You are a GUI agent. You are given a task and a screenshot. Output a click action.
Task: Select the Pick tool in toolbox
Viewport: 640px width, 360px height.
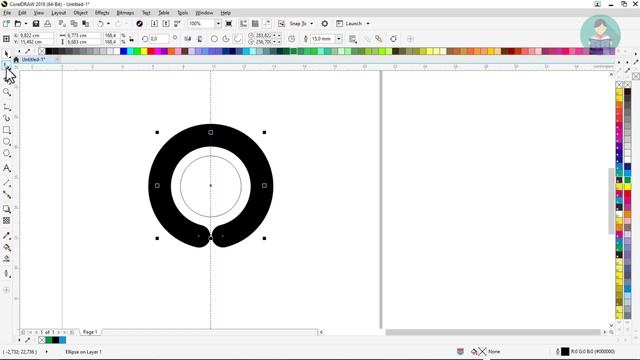tap(7, 54)
